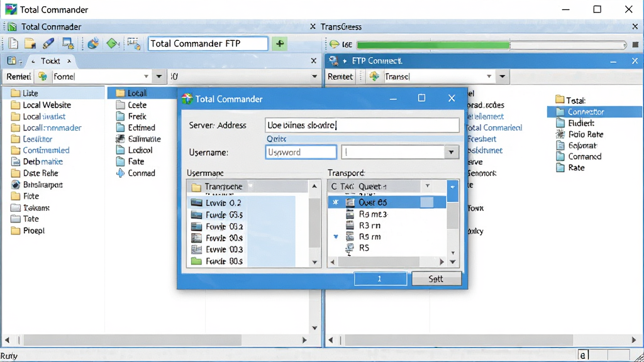Open the Queet column header dropdown arrow
The width and height of the screenshot is (644, 362).
[x=428, y=186]
